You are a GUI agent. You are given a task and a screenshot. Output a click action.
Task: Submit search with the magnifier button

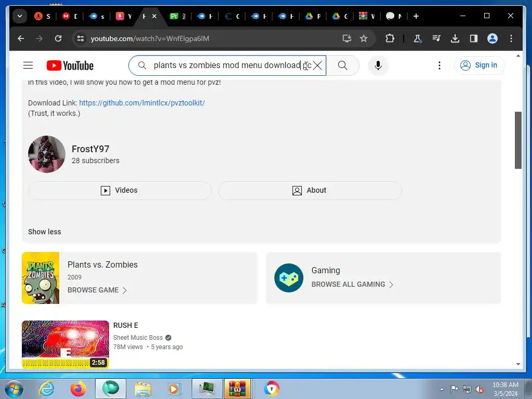pos(343,65)
